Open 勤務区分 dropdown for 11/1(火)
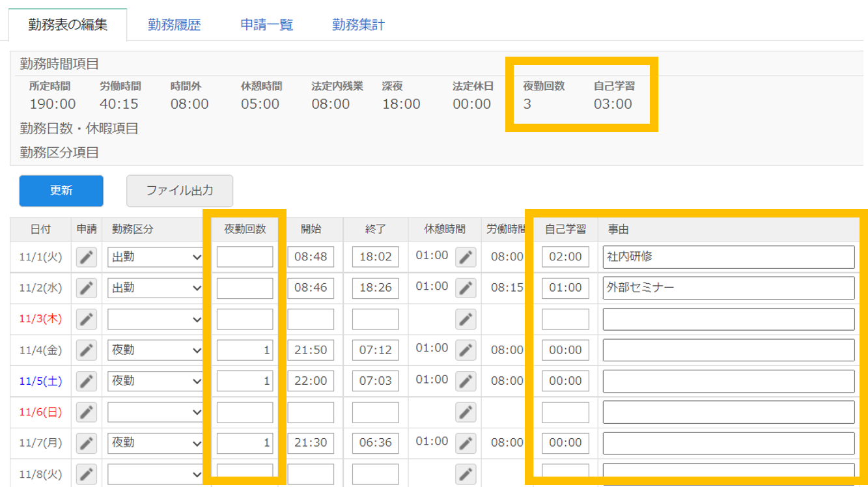This screenshot has width=868, height=487. [x=156, y=257]
